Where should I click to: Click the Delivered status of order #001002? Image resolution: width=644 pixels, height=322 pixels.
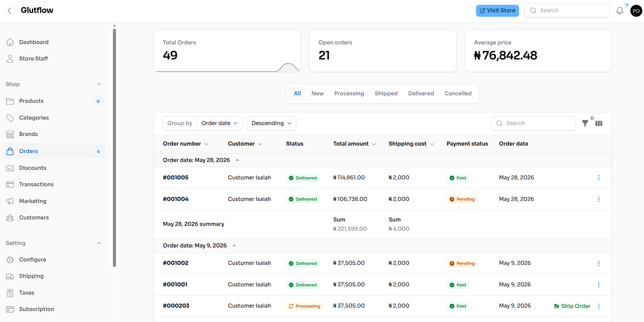pos(302,264)
